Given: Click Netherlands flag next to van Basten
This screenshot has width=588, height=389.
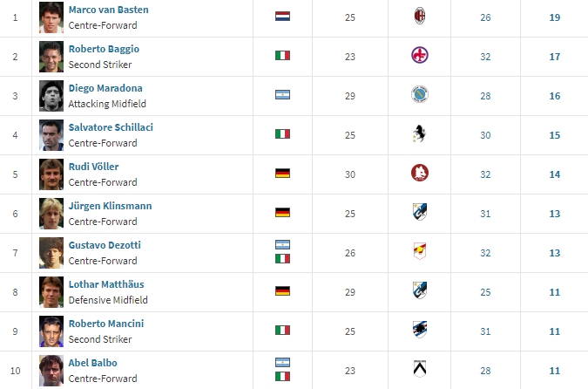Looking at the screenshot, I should [282, 17].
